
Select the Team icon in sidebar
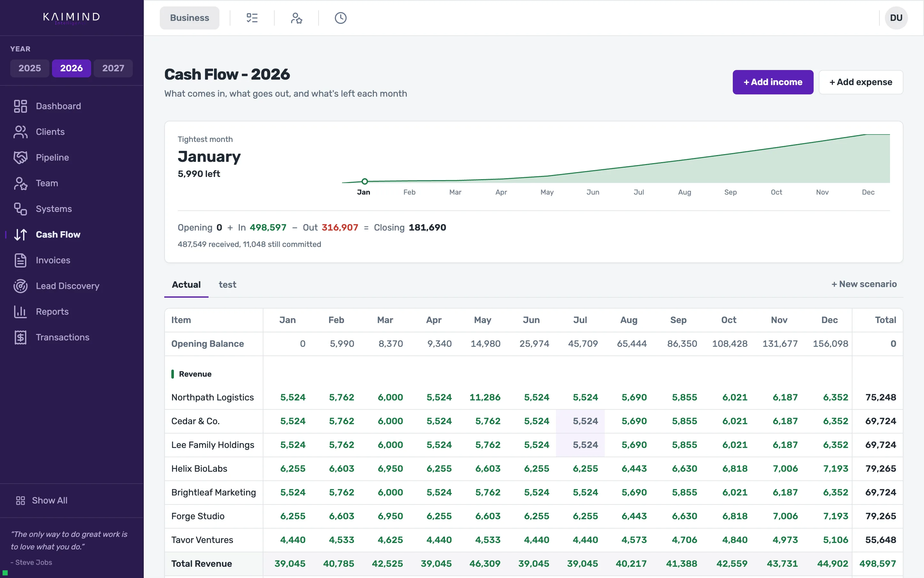tap(20, 183)
